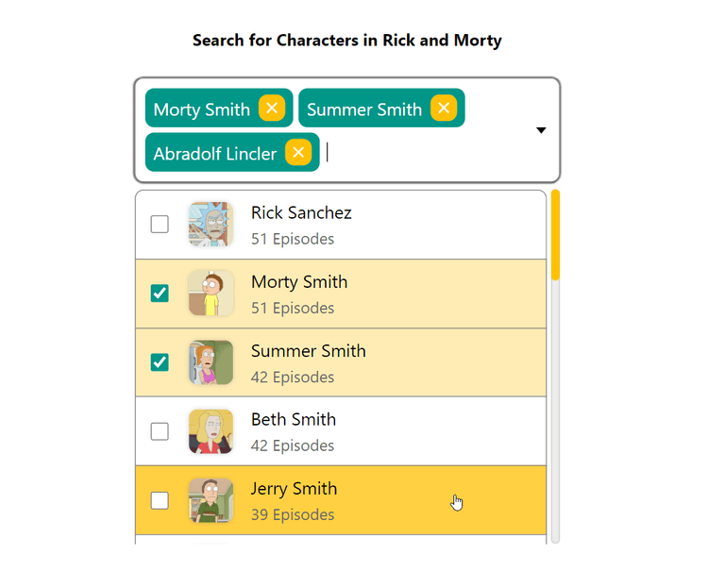Click Rick Sanchez's avatar image
Viewport: 708px width, 588px height.
tap(211, 225)
